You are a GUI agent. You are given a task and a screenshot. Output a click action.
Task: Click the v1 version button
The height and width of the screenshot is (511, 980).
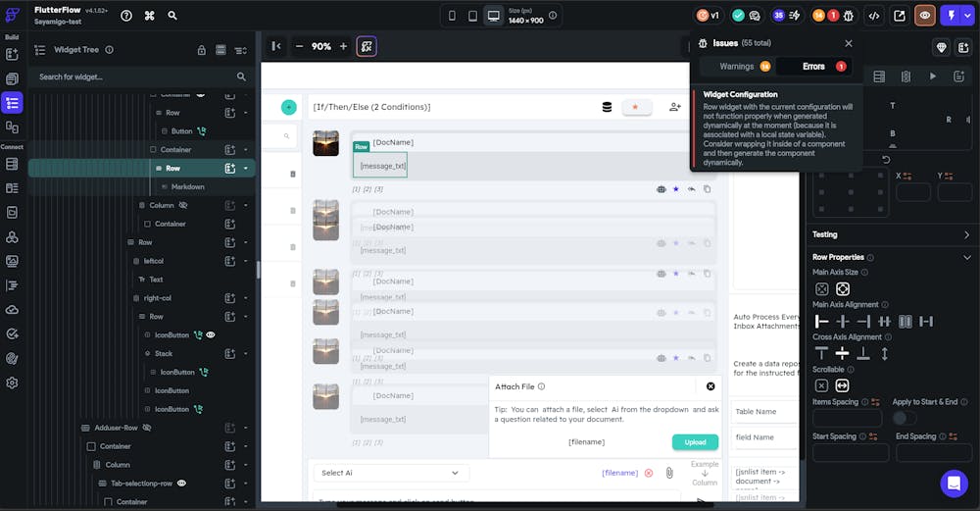click(709, 16)
